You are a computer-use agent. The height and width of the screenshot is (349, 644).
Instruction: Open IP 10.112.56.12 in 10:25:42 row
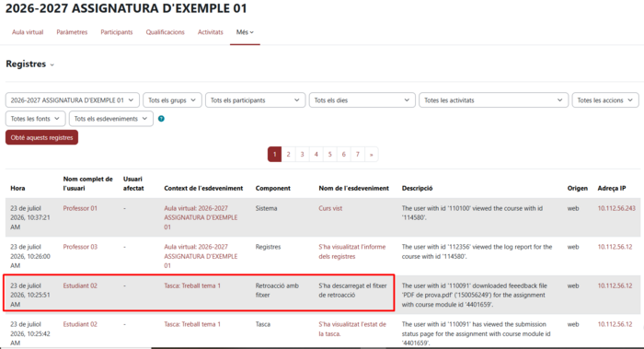click(x=615, y=324)
